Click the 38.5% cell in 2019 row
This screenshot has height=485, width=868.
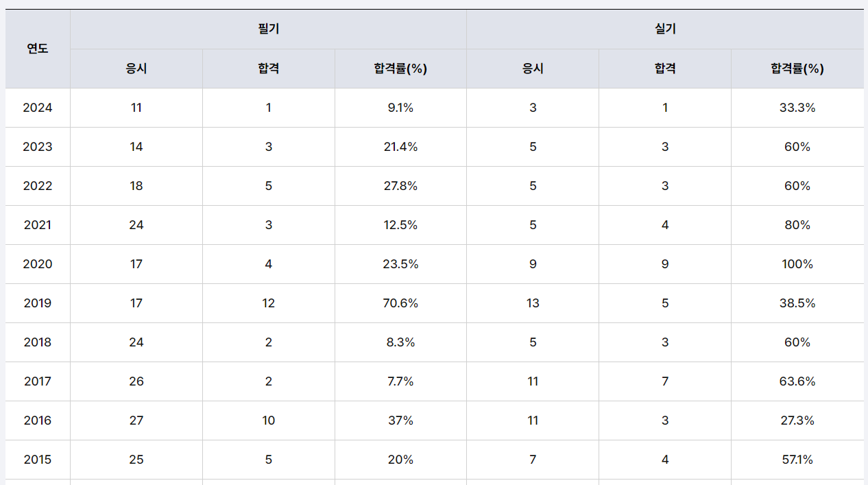[x=797, y=303]
